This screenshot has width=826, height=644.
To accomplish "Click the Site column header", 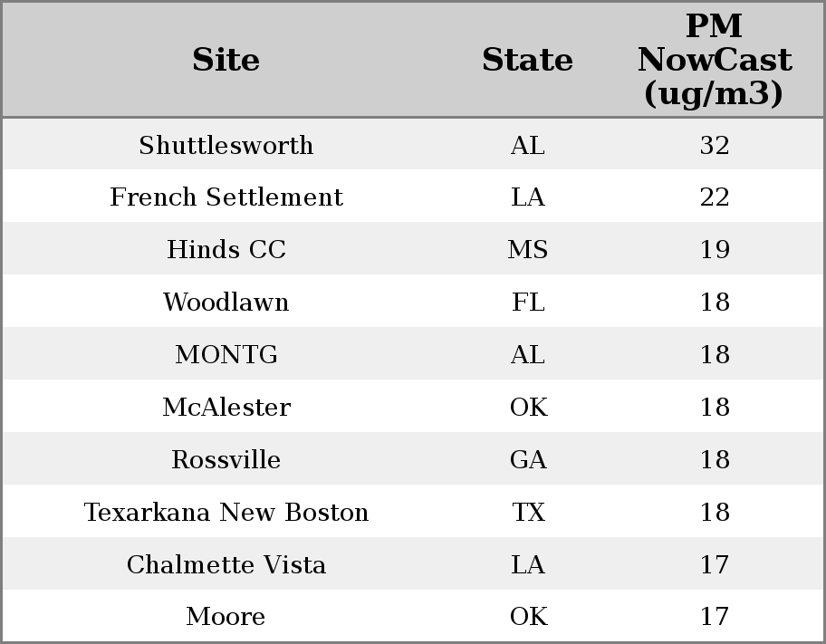I will [226, 60].
